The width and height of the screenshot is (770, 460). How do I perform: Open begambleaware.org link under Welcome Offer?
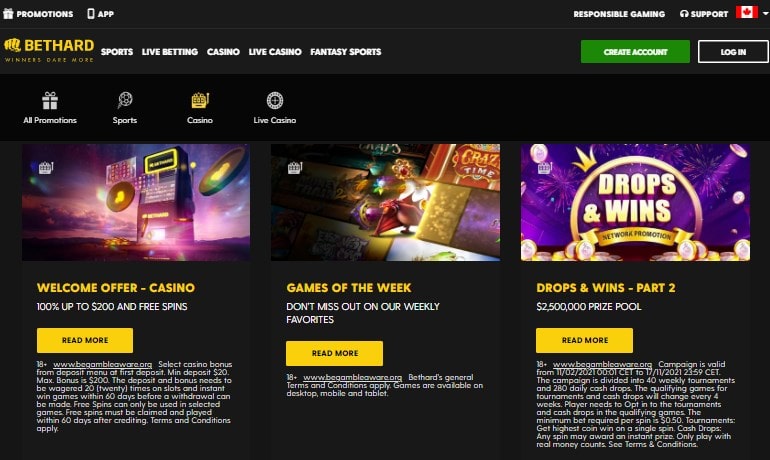coord(103,364)
